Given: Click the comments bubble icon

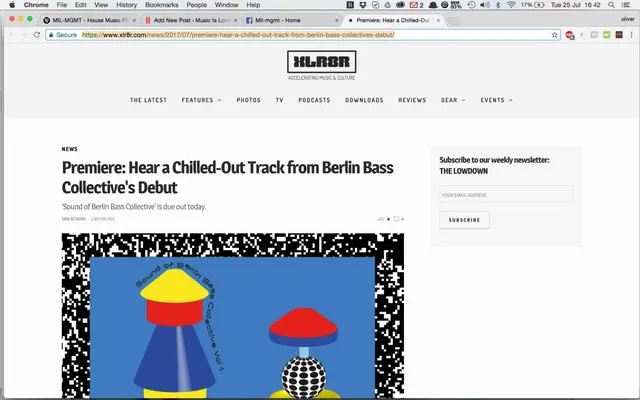Looking at the screenshot, I should point(396,219).
